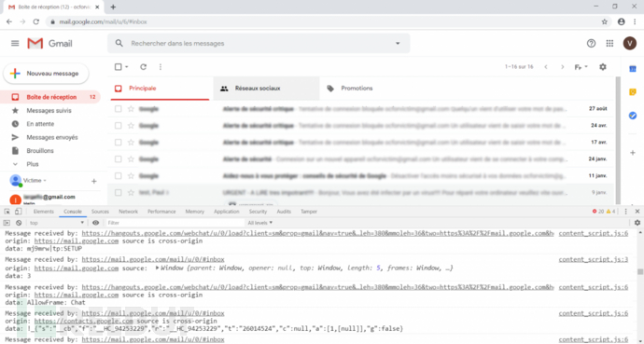Click the Gmail logo
Image resolution: width=644 pixels, height=344 pixels.
pos(49,44)
